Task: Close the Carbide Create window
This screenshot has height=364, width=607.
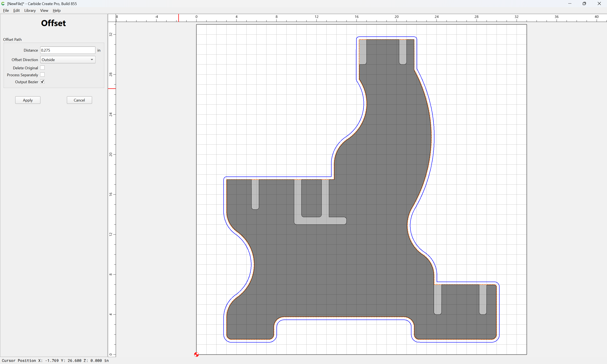Action: tap(599, 4)
